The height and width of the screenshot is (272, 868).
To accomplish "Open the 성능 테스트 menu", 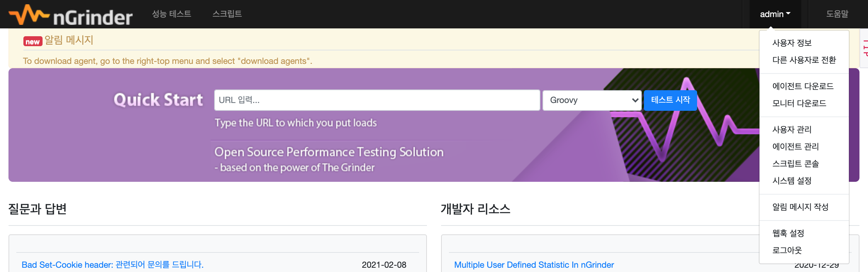I will click(x=172, y=14).
